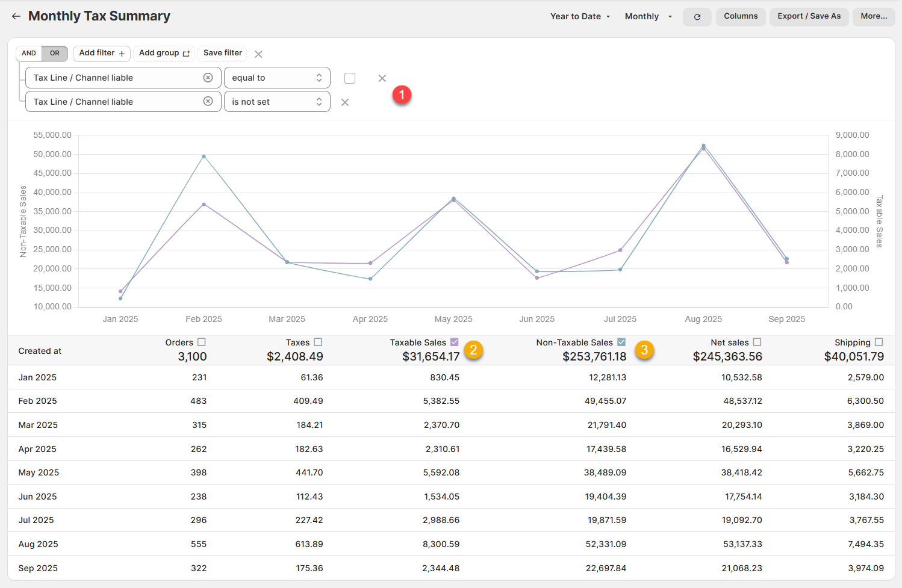Click the Columns button
Screen dimensions: 902x588
(x=740, y=16)
